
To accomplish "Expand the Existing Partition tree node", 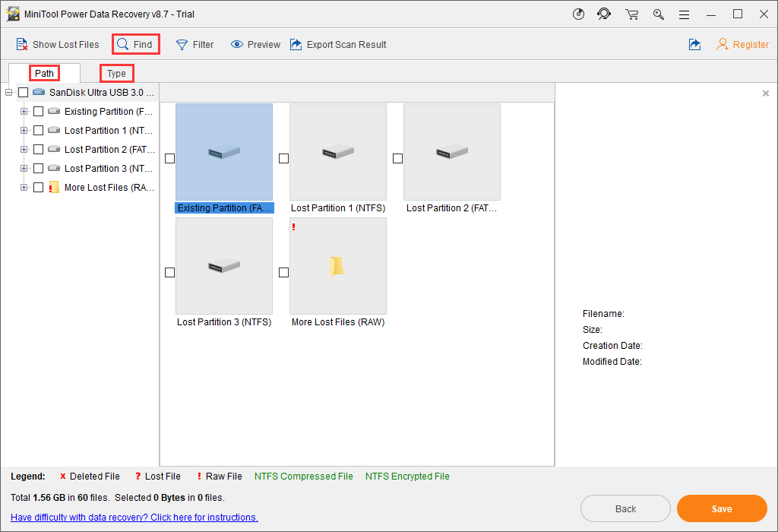I will coord(24,111).
